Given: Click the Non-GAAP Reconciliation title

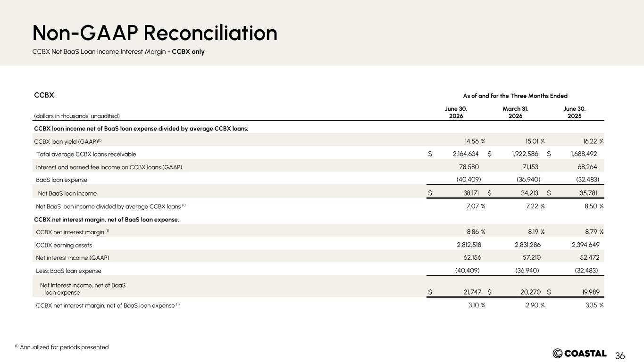Looking at the screenshot, I should pos(155,33).
